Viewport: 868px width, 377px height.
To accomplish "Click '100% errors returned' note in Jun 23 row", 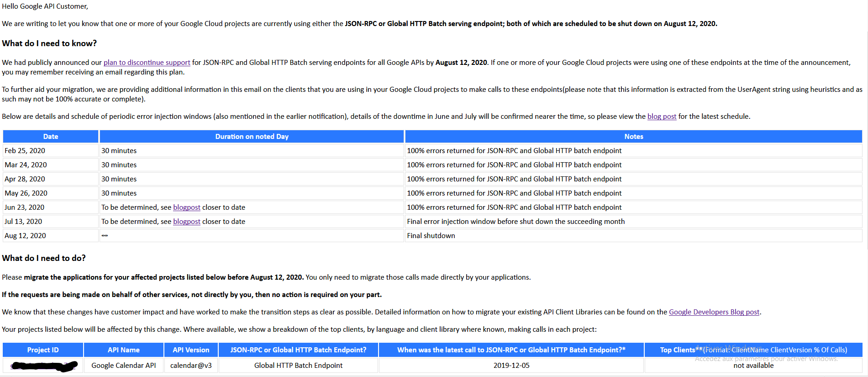I will tap(634, 207).
